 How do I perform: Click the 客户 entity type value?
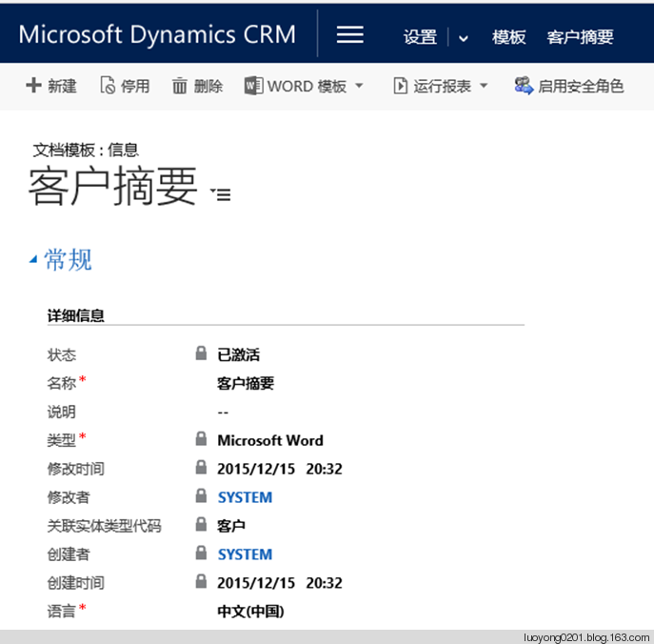[231, 526]
